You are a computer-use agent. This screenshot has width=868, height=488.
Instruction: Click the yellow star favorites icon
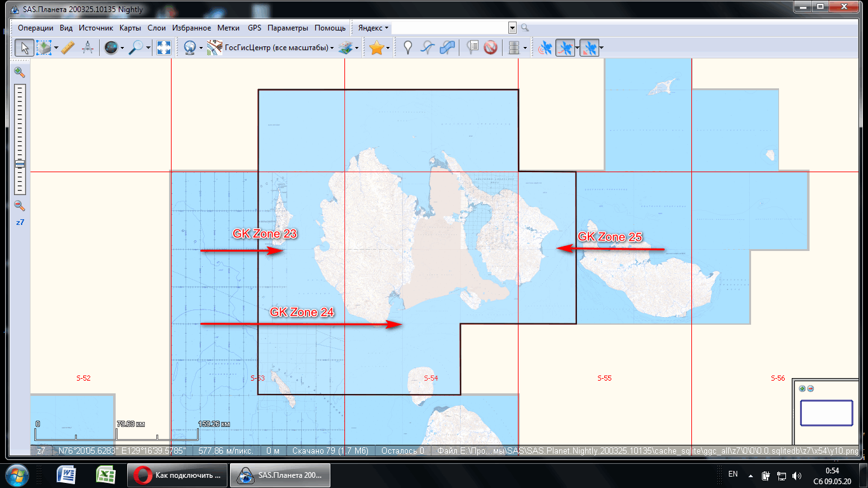(376, 48)
